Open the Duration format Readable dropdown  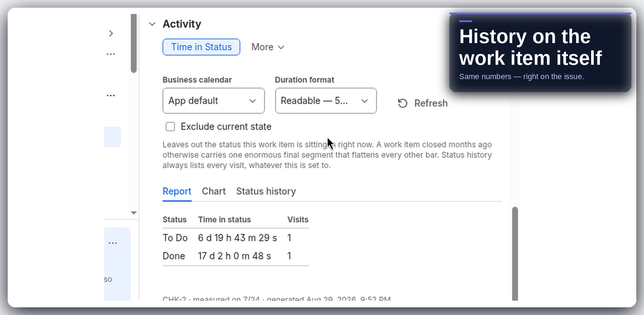coord(326,101)
